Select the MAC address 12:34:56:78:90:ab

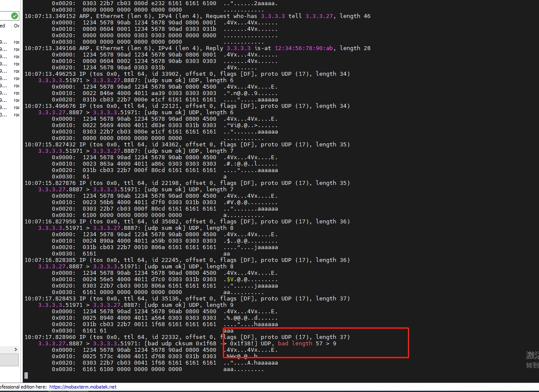(x=304, y=48)
